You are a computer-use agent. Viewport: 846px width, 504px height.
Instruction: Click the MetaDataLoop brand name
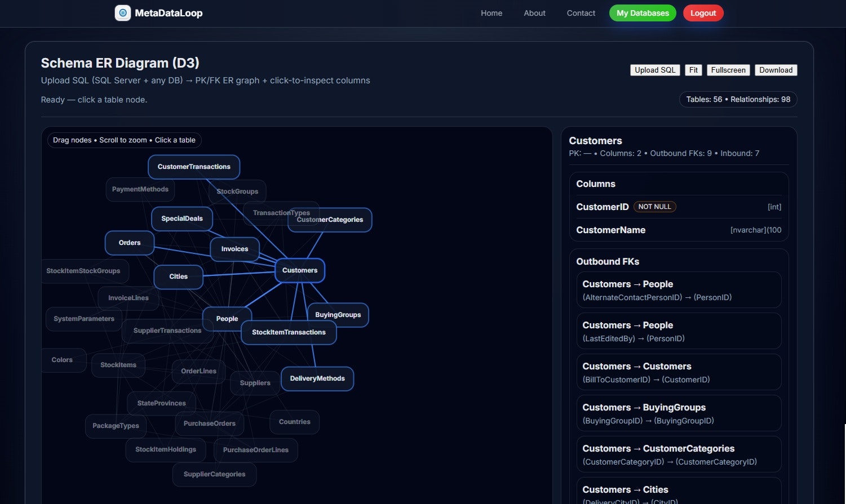point(169,13)
